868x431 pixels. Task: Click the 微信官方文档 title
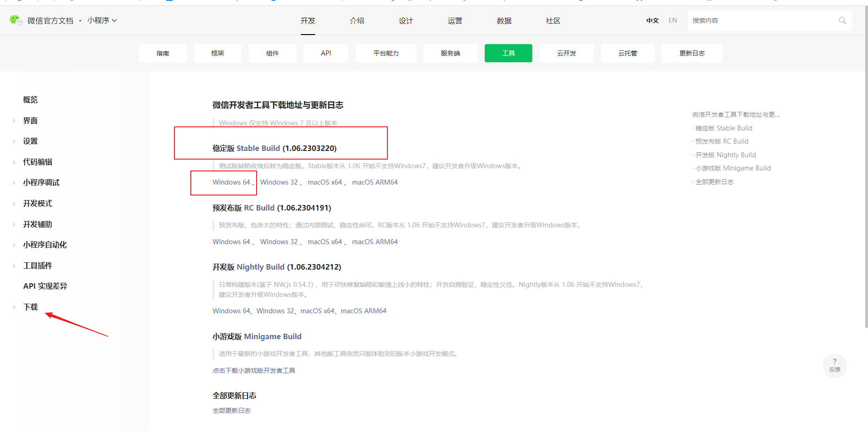click(x=50, y=20)
